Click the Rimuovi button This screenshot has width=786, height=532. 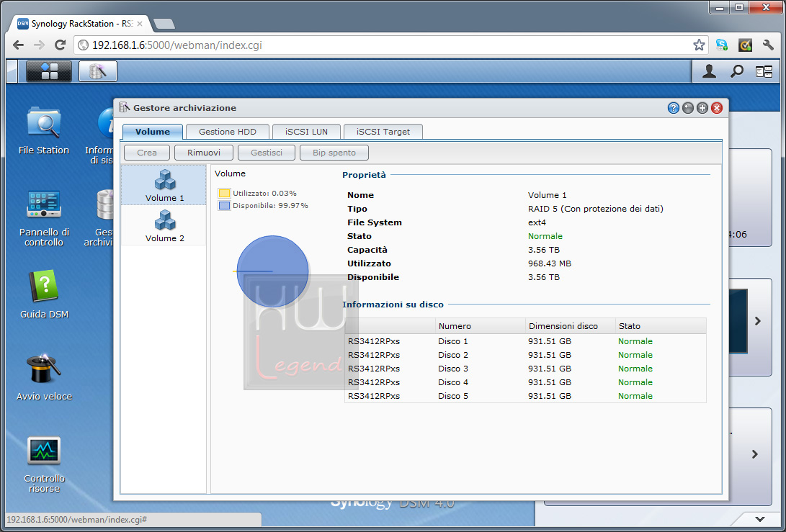point(203,153)
